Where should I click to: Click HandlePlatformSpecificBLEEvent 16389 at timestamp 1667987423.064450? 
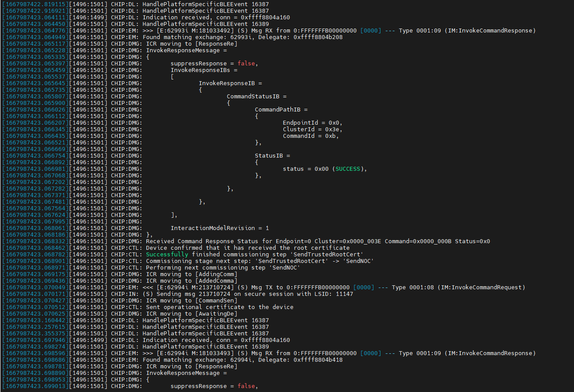[206, 24]
